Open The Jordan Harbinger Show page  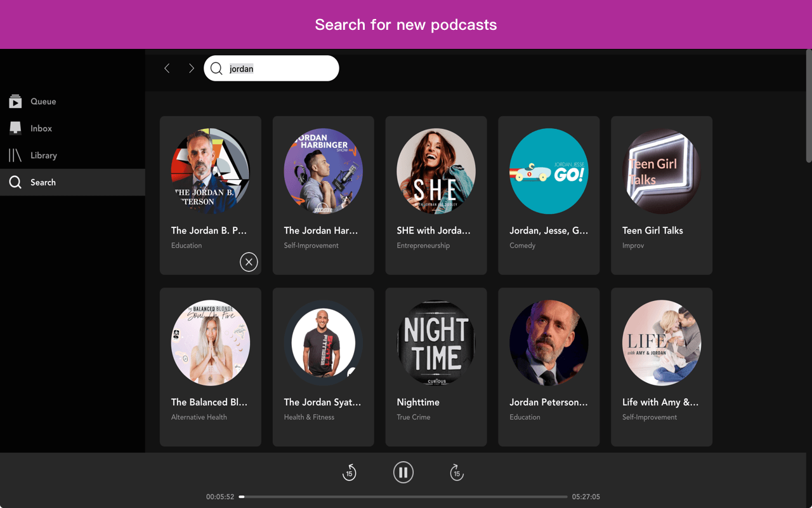click(x=323, y=171)
